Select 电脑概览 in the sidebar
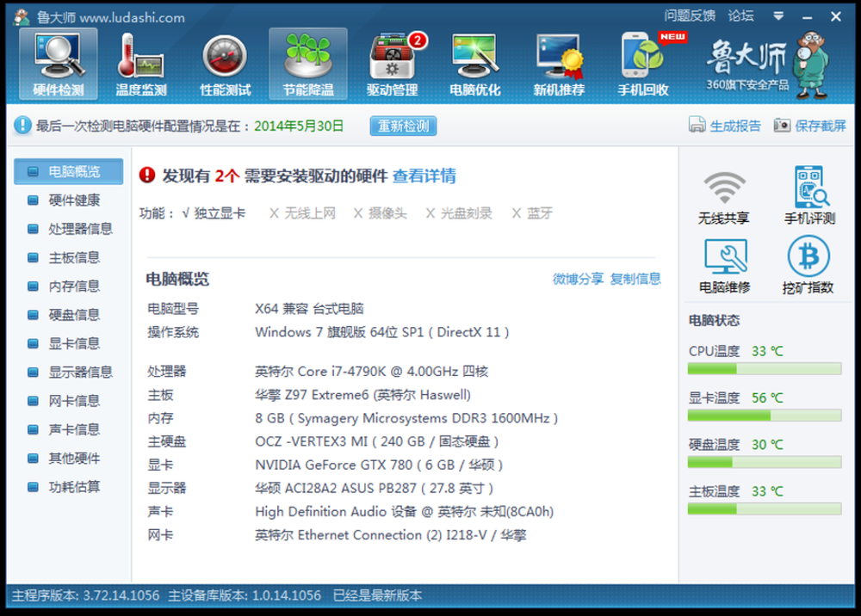Screen dimensions: 861x616 click(x=68, y=171)
